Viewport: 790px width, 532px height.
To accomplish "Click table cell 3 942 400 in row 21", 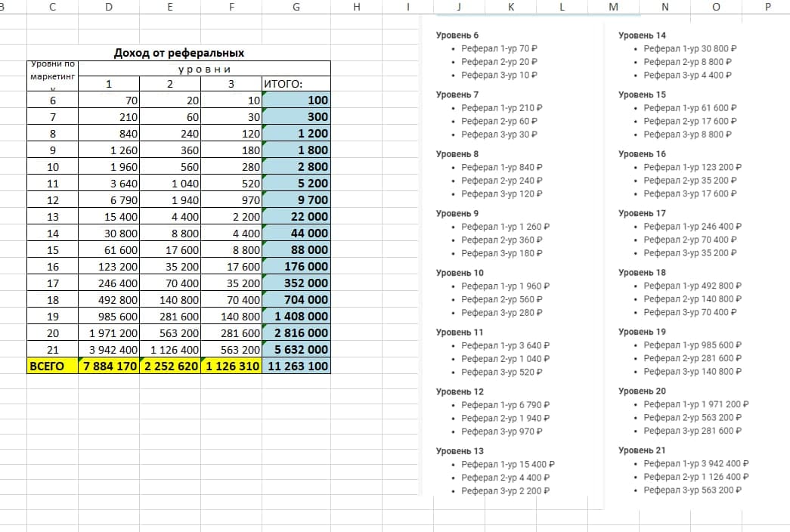I will click(x=109, y=350).
